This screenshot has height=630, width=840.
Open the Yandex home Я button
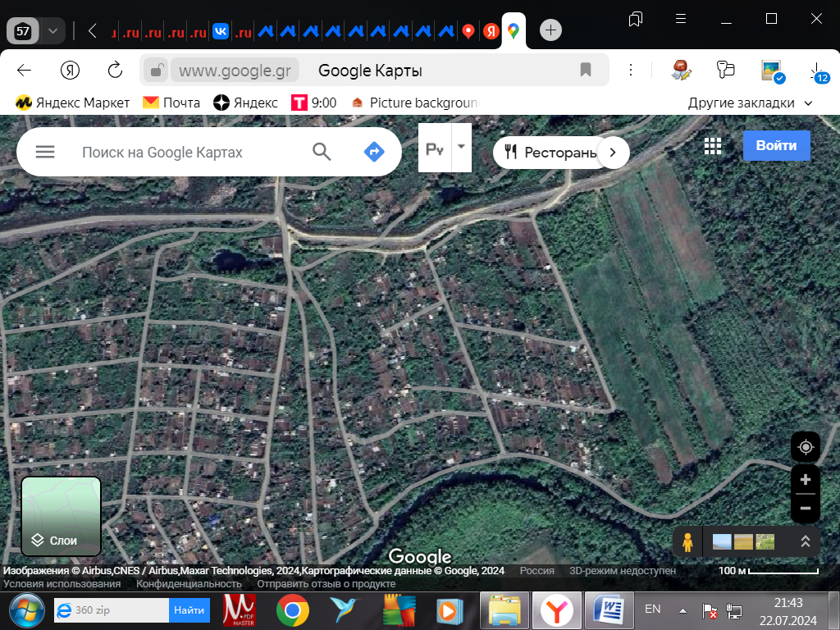click(x=71, y=71)
